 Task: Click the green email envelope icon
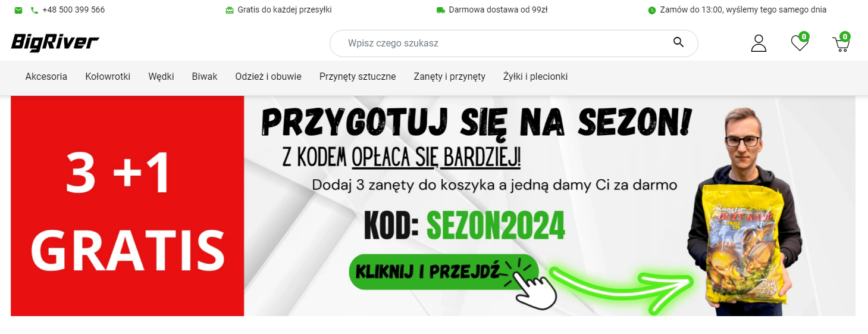pos(18,10)
